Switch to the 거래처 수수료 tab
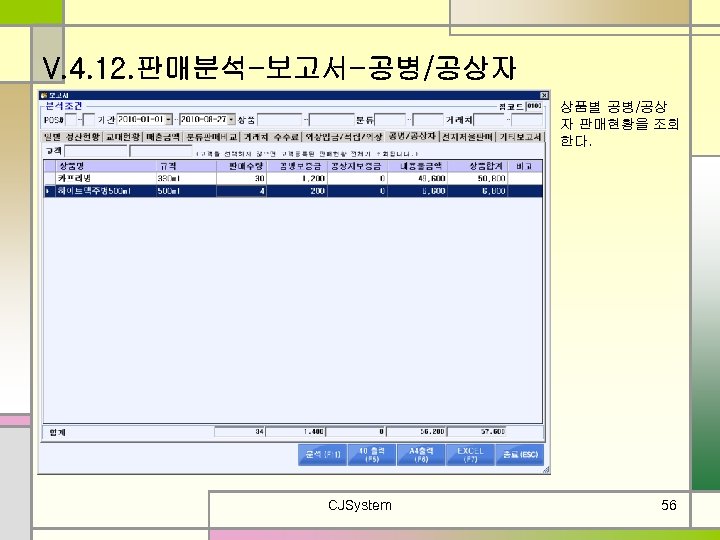 (x=271, y=137)
